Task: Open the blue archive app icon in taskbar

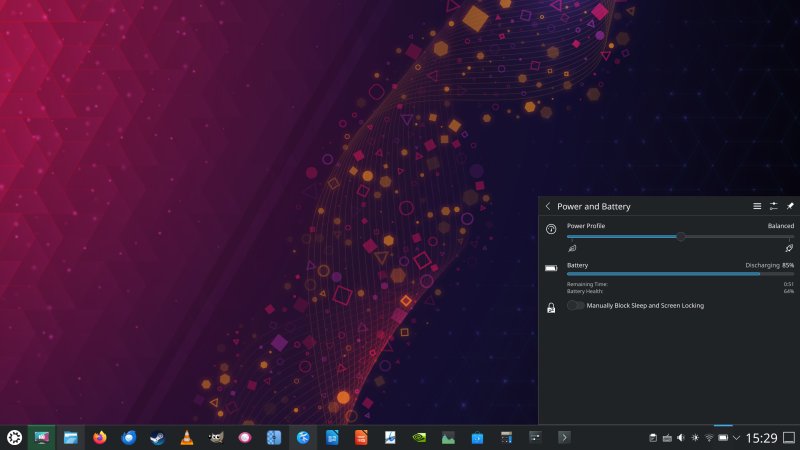Action: pos(274,438)
